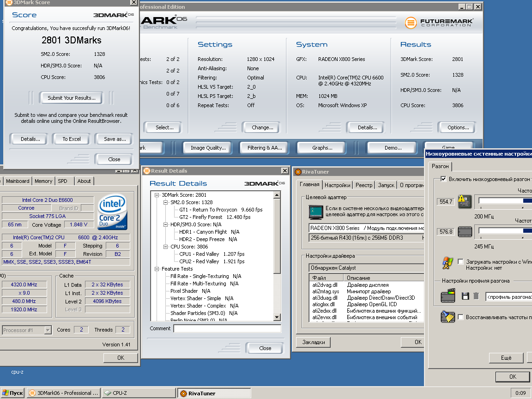Image resolution: width=532 pixels, height=399 pixels.
Task: Toggle load settings with Windows checkbox
Action: tap(460, 261)
